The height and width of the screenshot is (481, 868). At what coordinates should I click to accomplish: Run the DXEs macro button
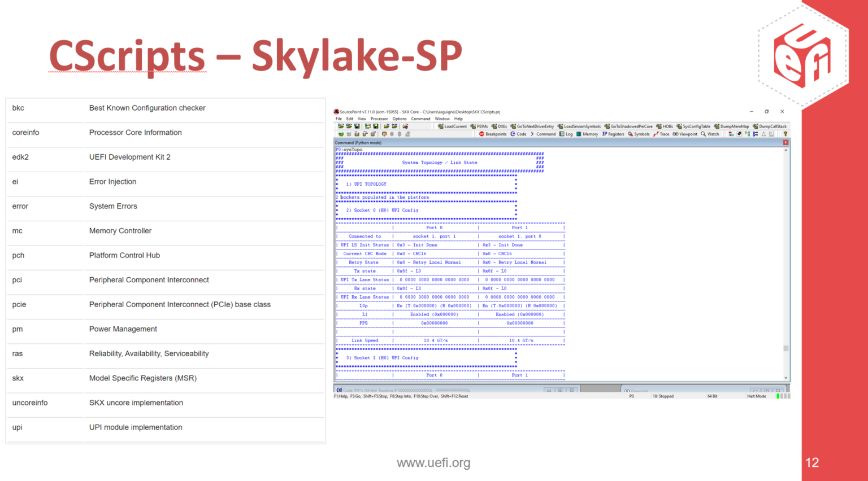click(500, 126)
